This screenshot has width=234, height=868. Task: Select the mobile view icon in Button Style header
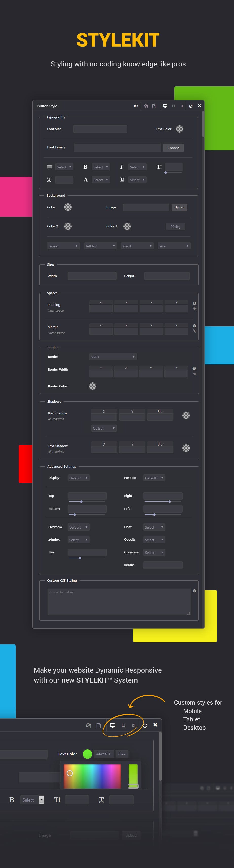pyautogui.click(x=182, y=106)
